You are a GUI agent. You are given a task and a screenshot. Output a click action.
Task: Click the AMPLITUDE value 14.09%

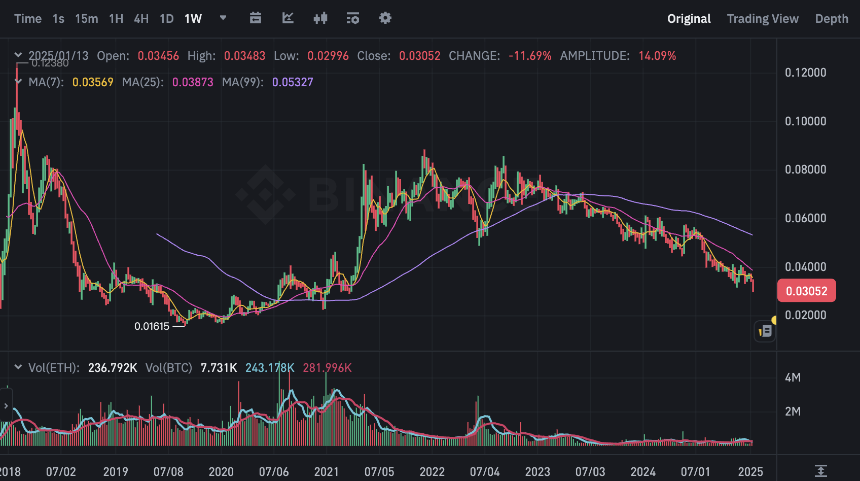[x=657, y=56]
